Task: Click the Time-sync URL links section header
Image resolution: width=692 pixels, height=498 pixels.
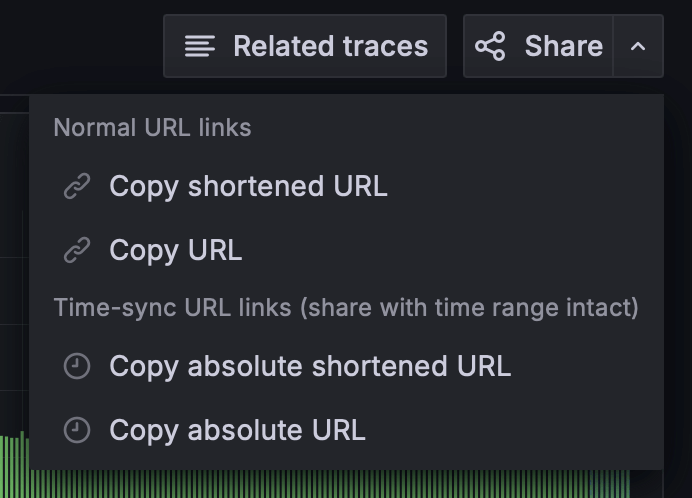Action: click(x=346, y=307)
